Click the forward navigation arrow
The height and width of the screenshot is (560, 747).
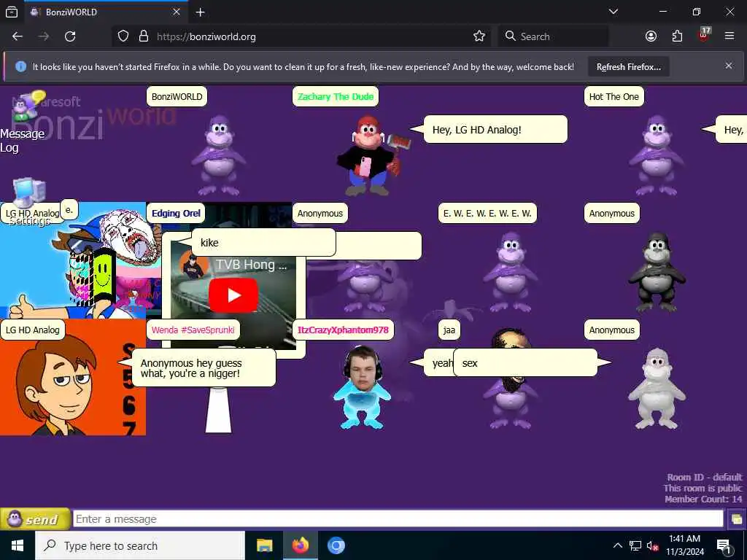44,36
